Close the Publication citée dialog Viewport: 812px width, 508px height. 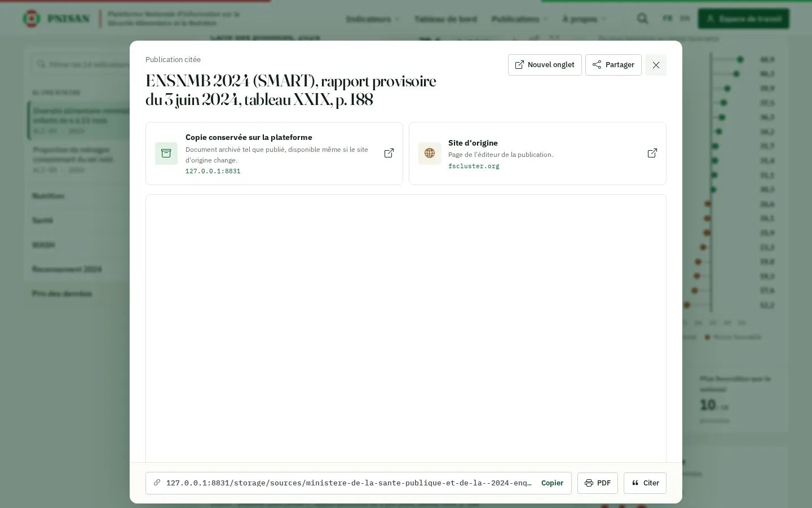click(x=656, y=65)
